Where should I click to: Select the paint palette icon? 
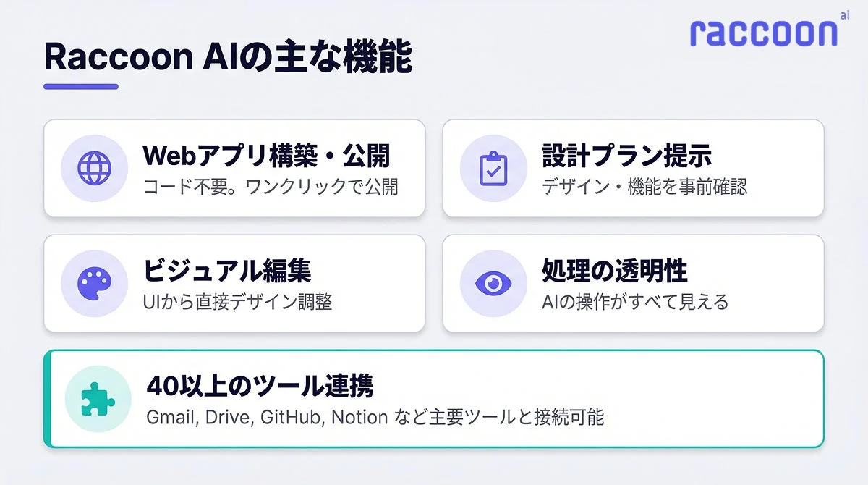[x=95, y=283]
